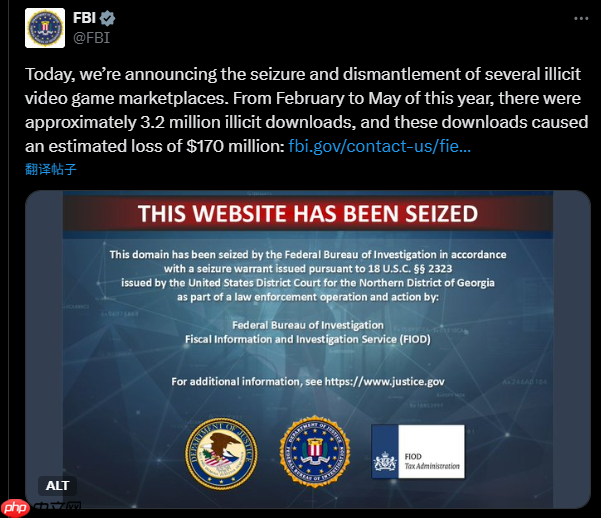Open the three-dot more options menu
This screenshot has height=518, width=601.
click(x=581, y=18)
